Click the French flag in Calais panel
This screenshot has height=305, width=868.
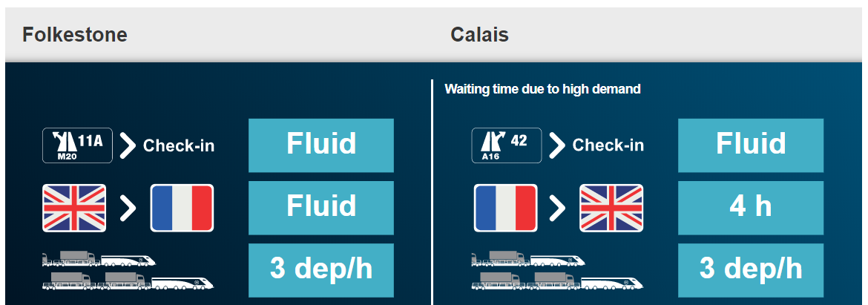pyautogui.click(x=505, y=208)
